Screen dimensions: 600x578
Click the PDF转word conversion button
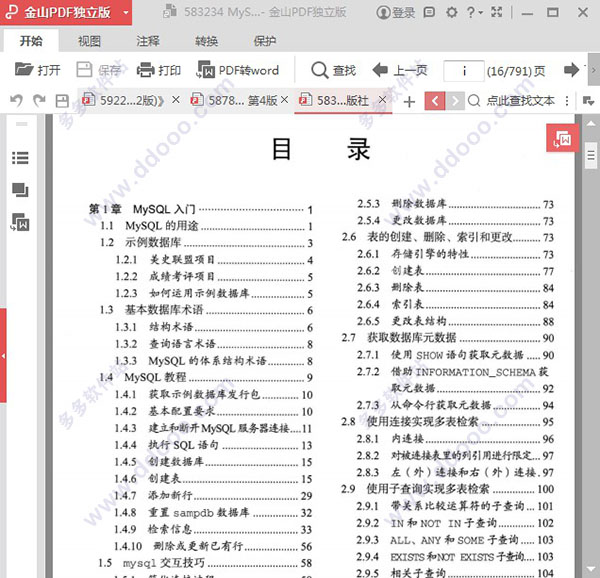coord(238,70)
